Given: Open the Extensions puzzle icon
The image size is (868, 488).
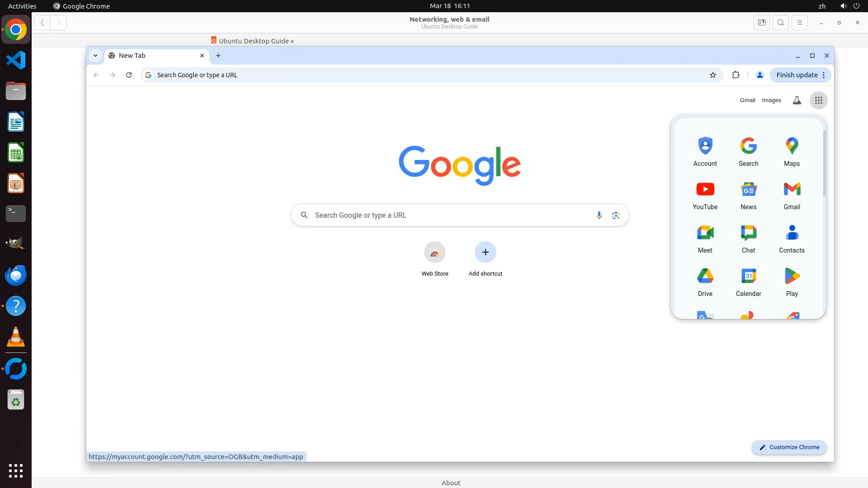Looking at the screenshot, I should [736, 75].
